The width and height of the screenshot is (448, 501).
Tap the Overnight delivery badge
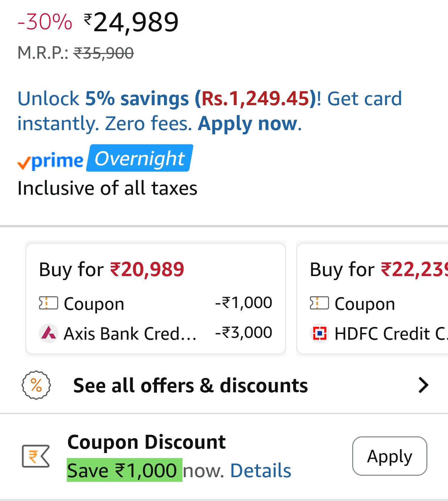tap(140, 158)
